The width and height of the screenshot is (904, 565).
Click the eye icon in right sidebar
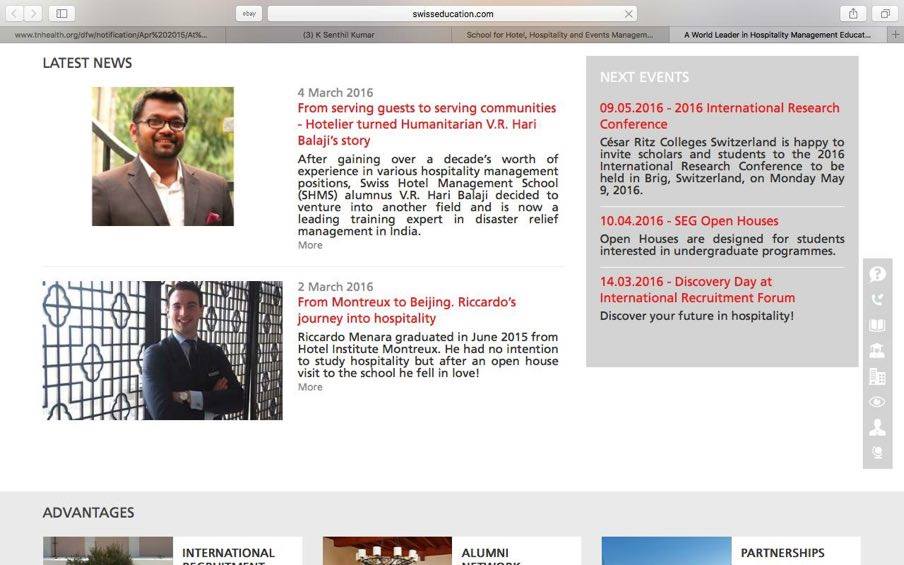coord(877,402)
